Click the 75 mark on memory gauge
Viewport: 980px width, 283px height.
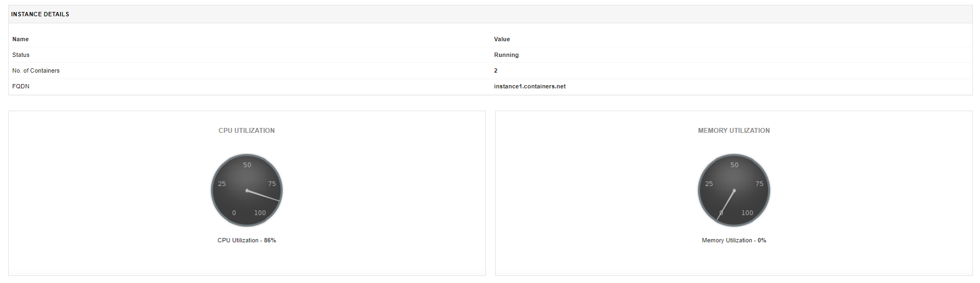[x=759, y=184]
